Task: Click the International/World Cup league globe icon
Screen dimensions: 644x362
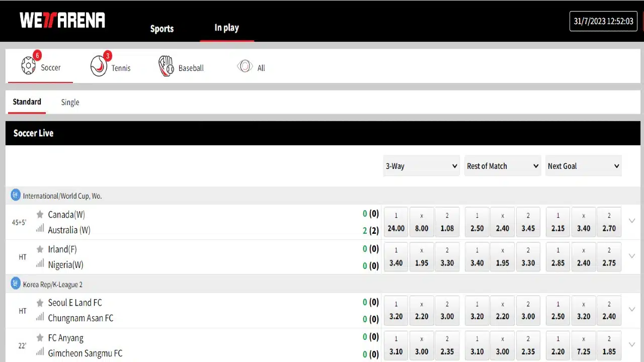Action: tap(16, 195)
